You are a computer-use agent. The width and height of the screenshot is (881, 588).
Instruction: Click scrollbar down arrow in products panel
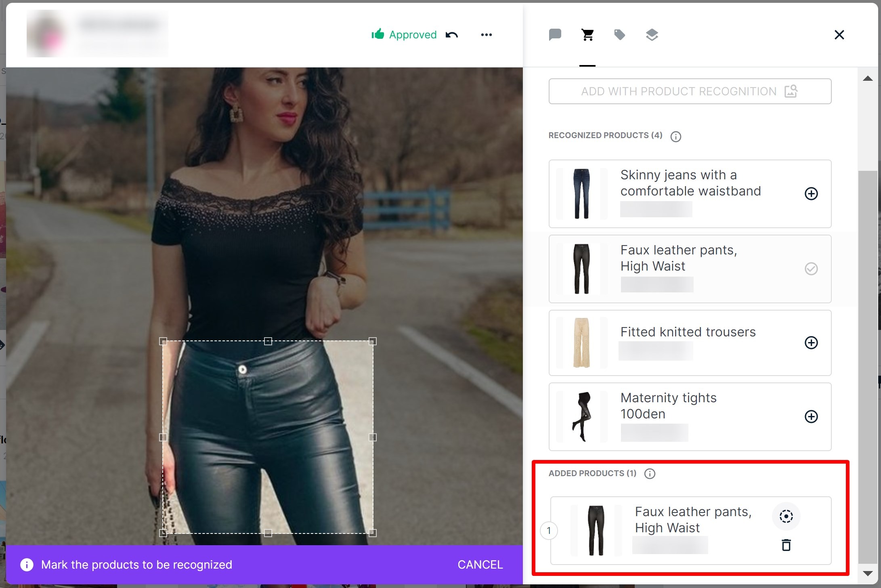868,573
